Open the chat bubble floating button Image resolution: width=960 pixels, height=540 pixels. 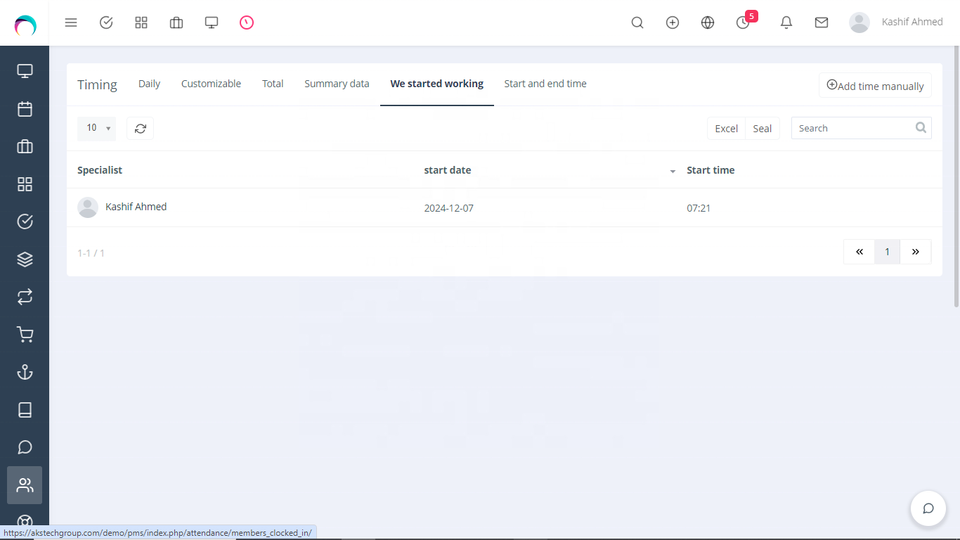pyautogui.click(x=927, y=508)
